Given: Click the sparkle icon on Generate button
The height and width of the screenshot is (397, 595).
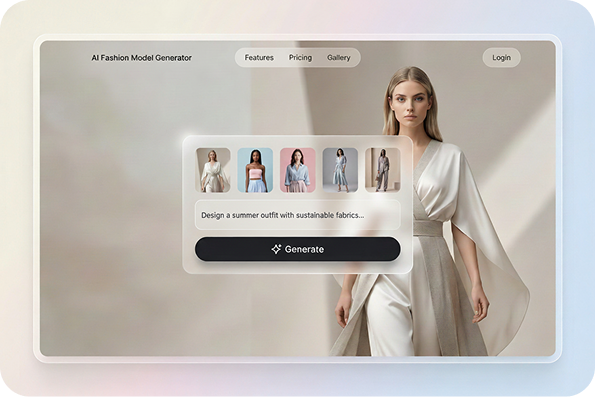Looking at the screenshot, I should (x=276, y=249).
